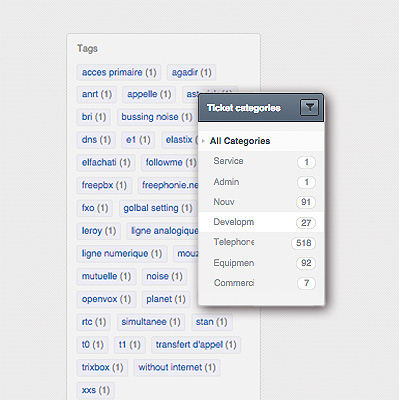Click the dns tag
This screenshot has width=400, height=400.
click(96, 140)
